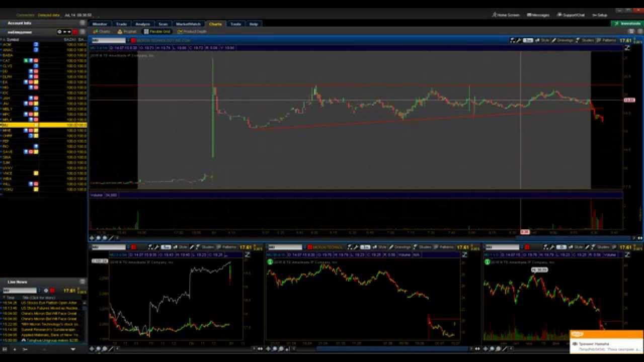
Task: Open the watchlist panel menu icon
Action: pos(83,32)
